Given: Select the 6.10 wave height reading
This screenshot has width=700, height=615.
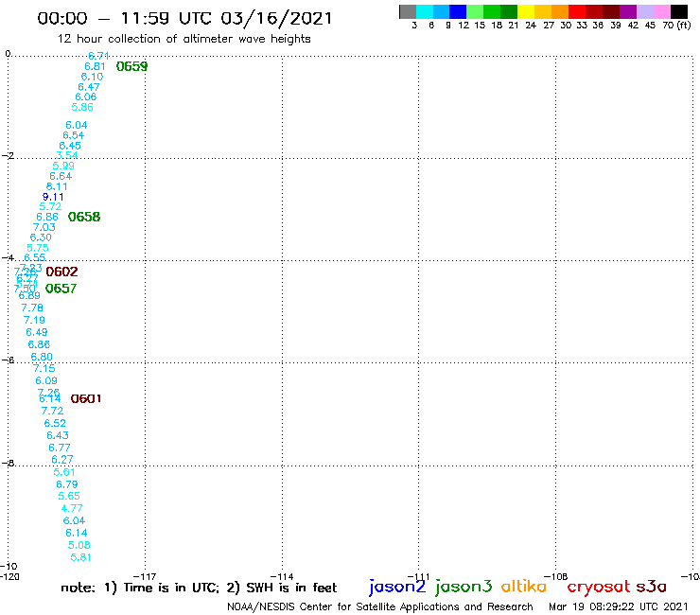Looking at the screenshot, I should click(92, 77).
